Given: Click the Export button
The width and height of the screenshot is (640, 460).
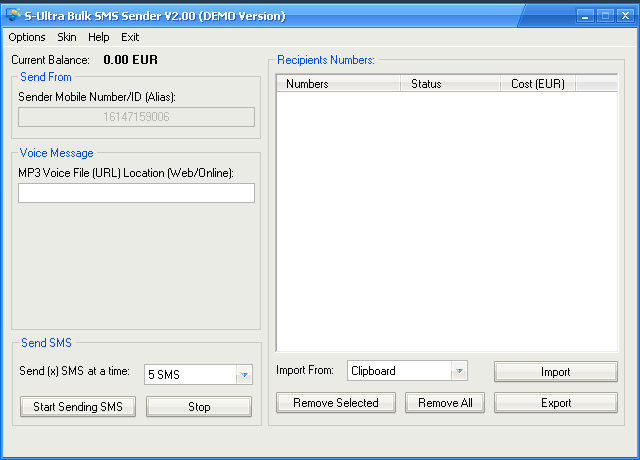Looking at the screenshot, I should click(x=555, y=403).
